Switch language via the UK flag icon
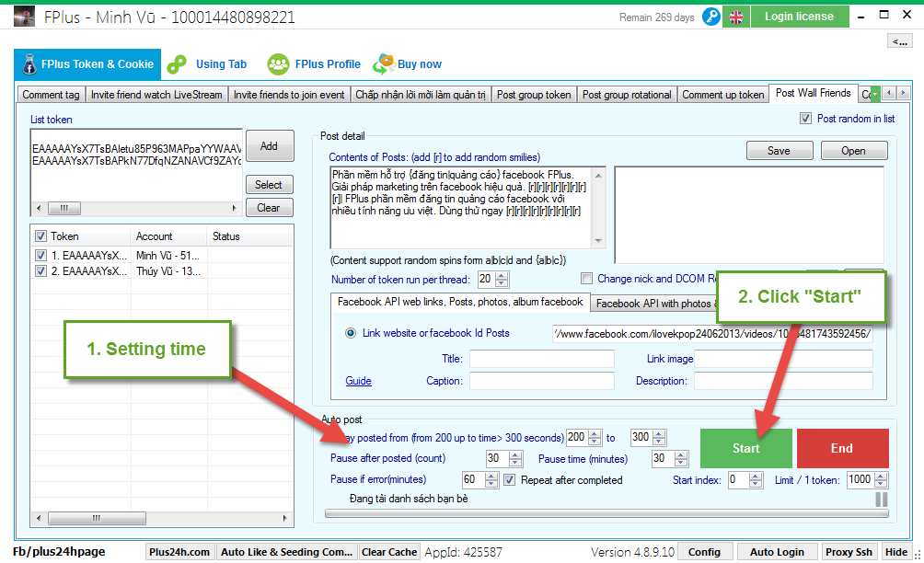Viewport: 924px width, 563px height. coord(736,17)
